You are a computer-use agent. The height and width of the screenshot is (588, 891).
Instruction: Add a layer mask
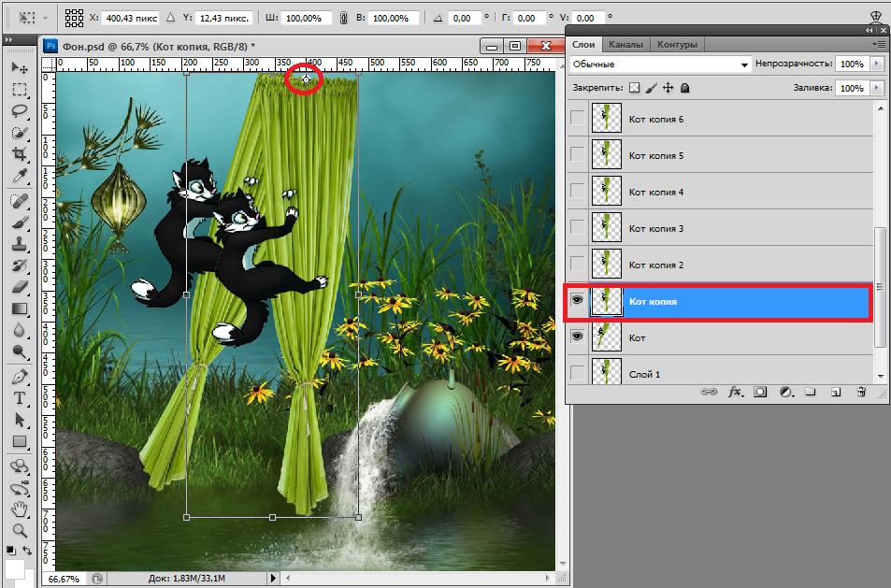click(x=760, y=392)
